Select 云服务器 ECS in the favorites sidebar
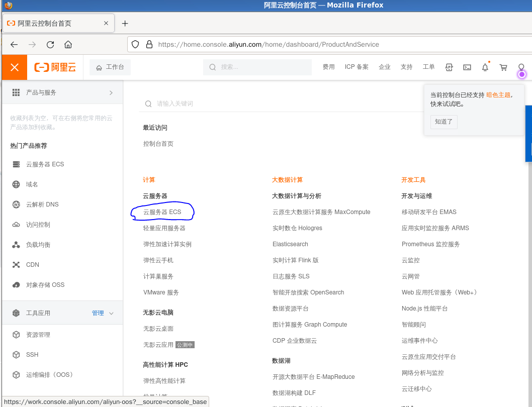 click(45, 164)
